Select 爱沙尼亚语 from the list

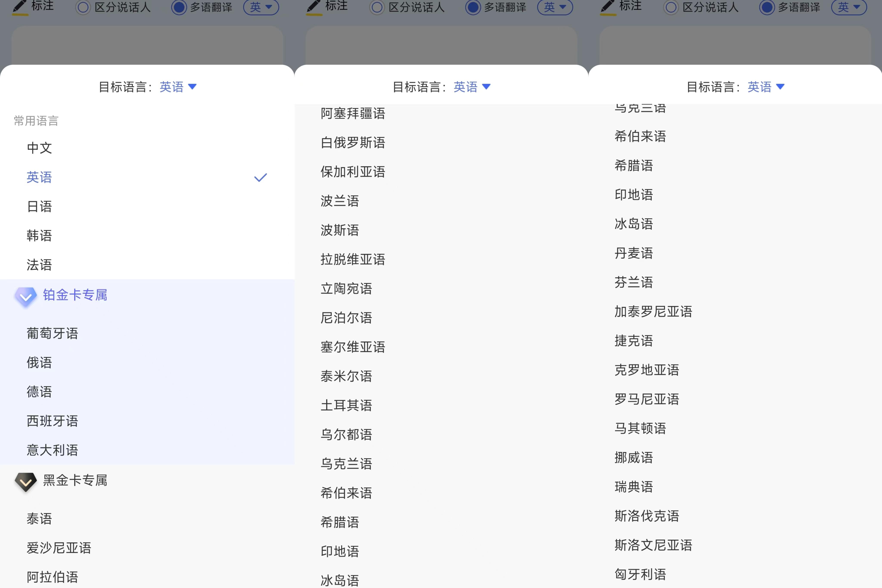(x=59, y=548)
